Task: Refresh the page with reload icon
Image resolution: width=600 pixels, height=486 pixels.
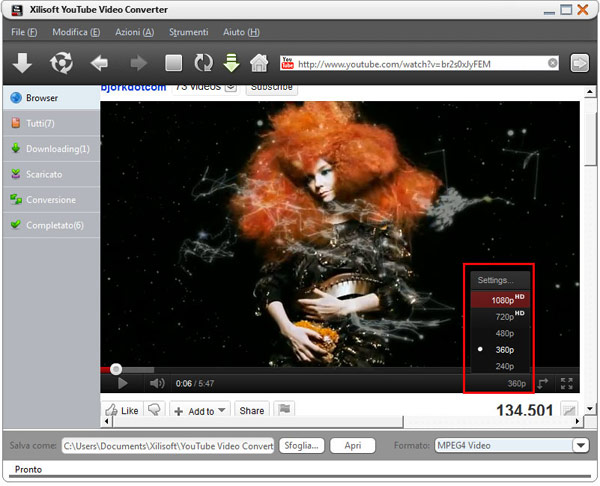Action: [x=203, y=63]
